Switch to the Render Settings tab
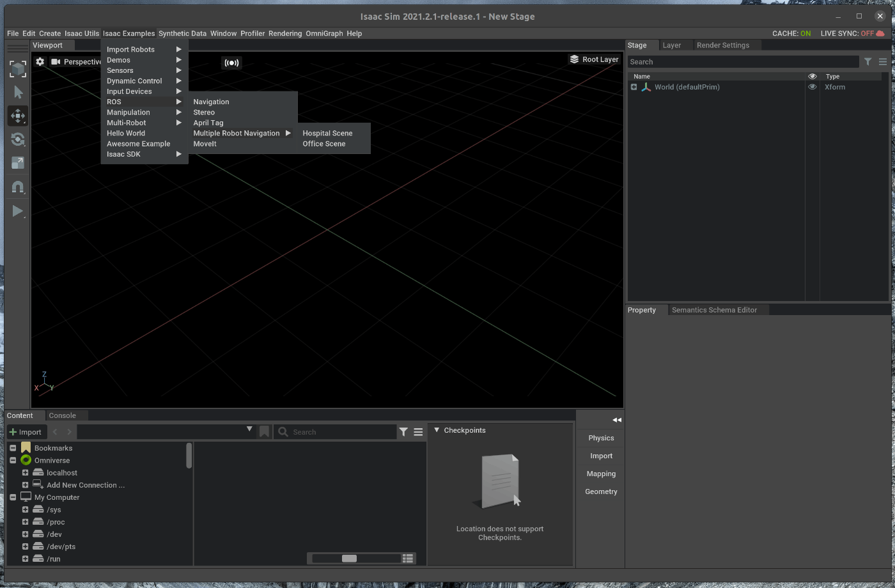This screenshot has width=895, height=588. point(722,45)
